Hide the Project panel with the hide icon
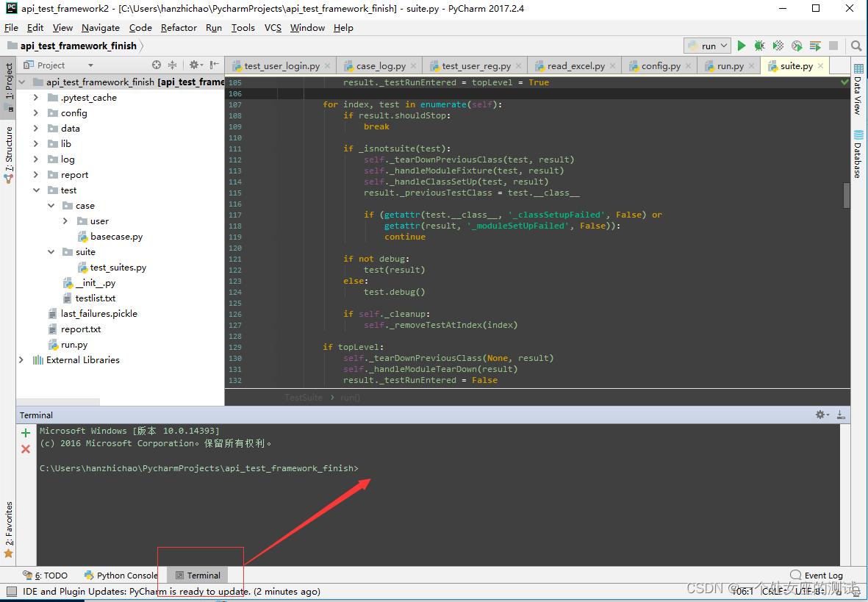 tap(214, 65)
